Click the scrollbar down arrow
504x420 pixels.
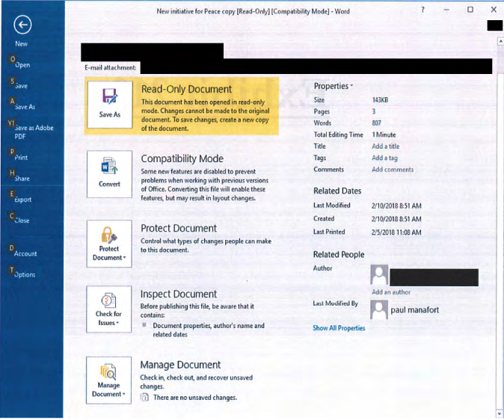pyautogui.click(x=500, y=414)
